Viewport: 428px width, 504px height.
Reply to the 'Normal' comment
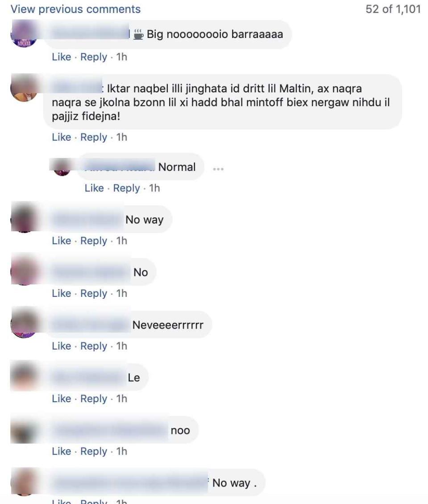click(126, 188)
